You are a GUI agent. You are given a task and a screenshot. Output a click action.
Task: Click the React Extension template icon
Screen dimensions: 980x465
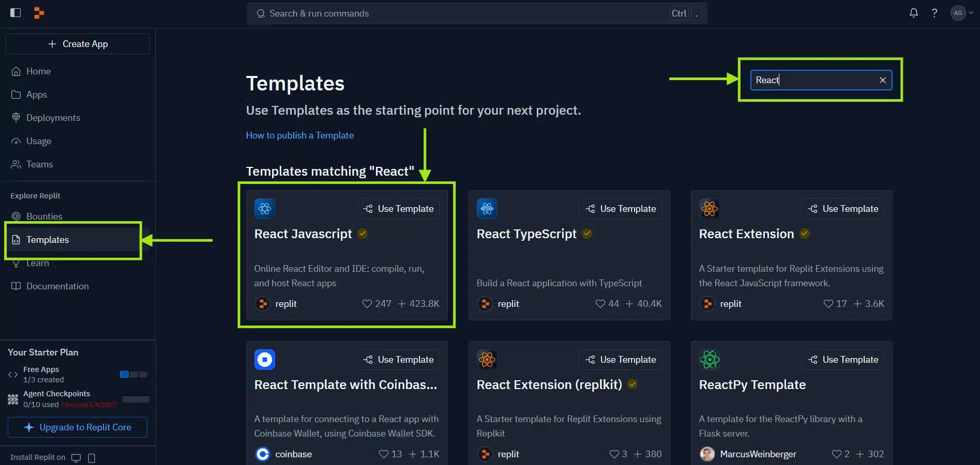(x=710, y=209)
